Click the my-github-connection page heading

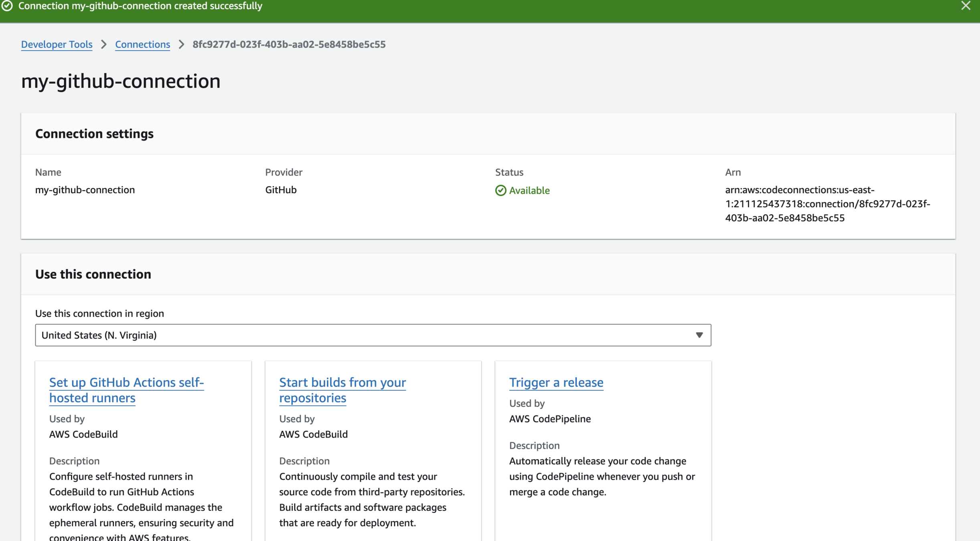[x=120, y=81]
